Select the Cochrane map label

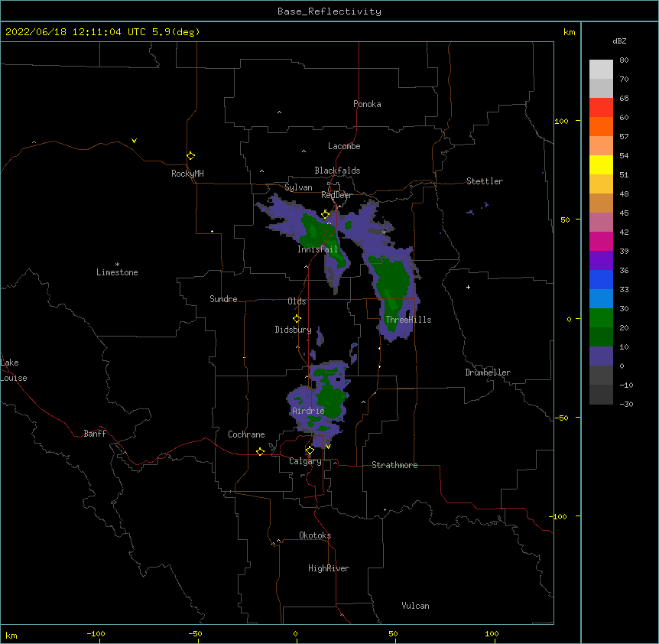coord(246,434)
